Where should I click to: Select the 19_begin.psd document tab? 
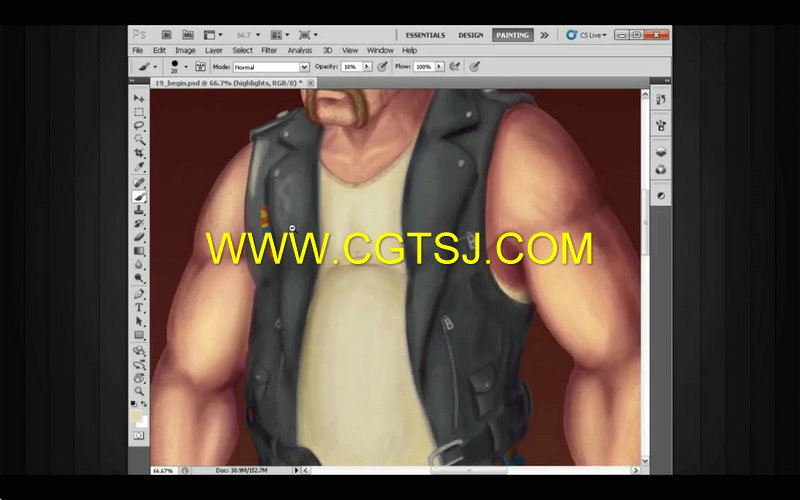(x=228, y=83)
